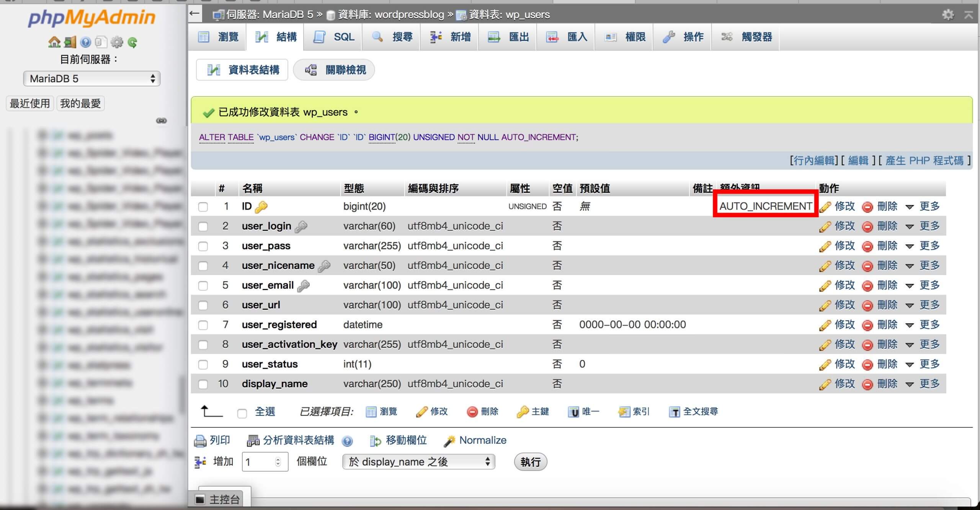This screenshot has height=510, width=980.
Task: Click help icon next to 分析資料表結構
Action: (x=347, y=441)
